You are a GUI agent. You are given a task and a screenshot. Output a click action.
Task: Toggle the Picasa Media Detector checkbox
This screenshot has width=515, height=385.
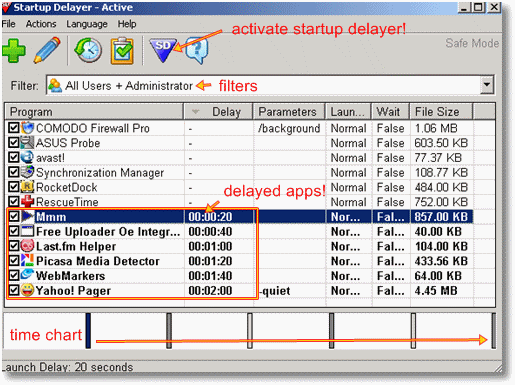click(x=14, y=261)
